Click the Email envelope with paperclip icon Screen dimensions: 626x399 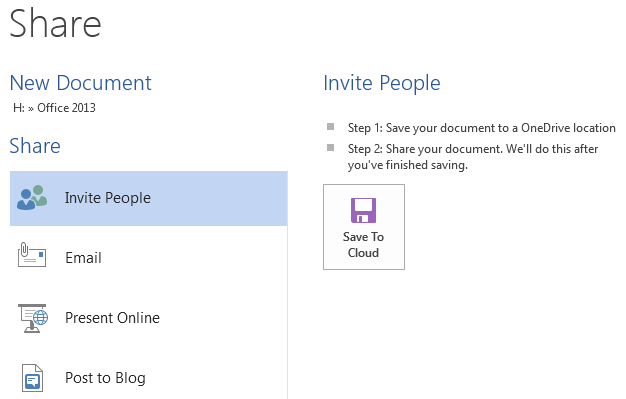[x=32, y=255]
